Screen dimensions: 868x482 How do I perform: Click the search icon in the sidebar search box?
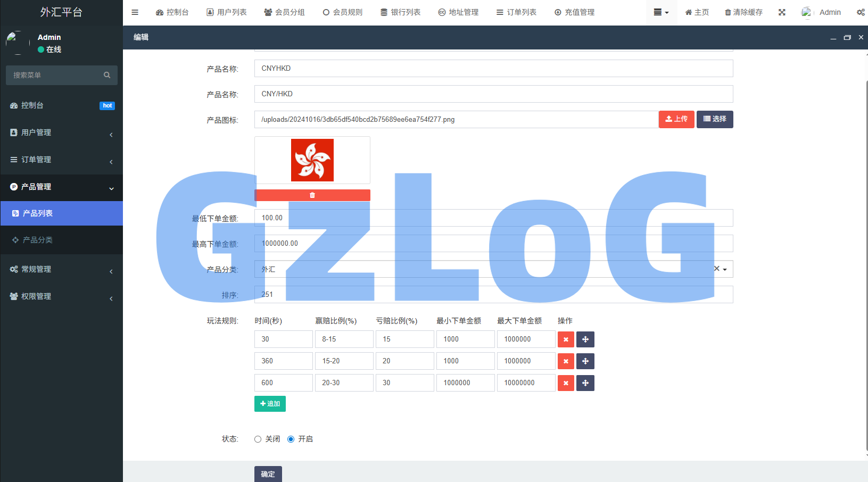click(x=107, y=75)
